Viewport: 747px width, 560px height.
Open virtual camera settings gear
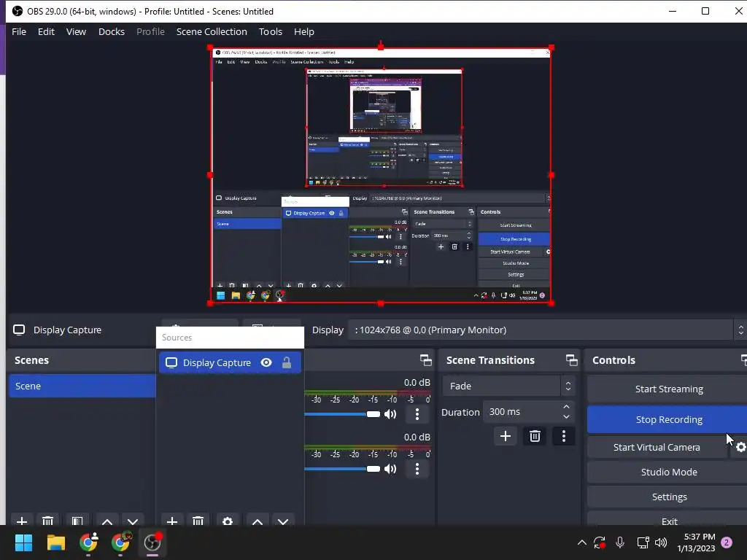pyautogui.click(x=740, y=447)
